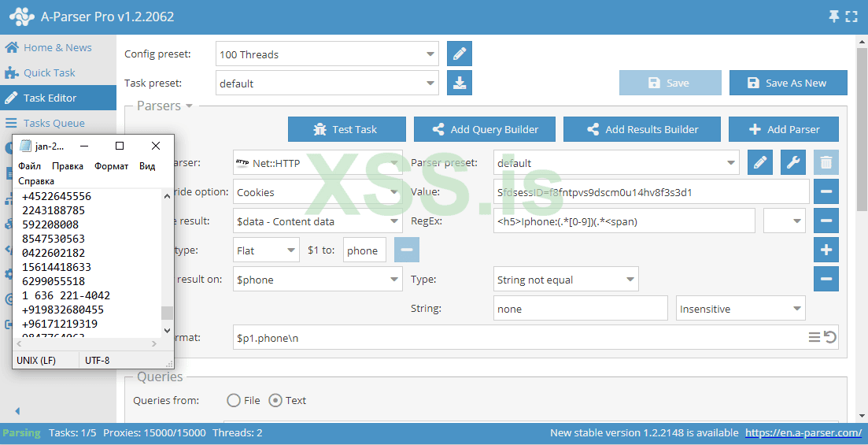The image size is (868, 445).
Task: Open Parser preset dropdown
Action: (x=616, y=163)
